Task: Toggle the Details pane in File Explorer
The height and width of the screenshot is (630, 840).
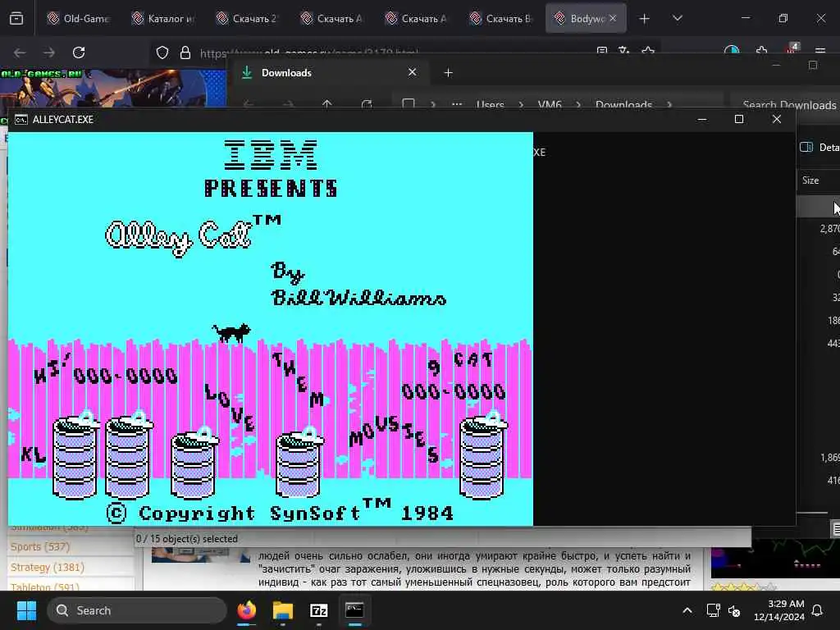Action: (819, 148)
